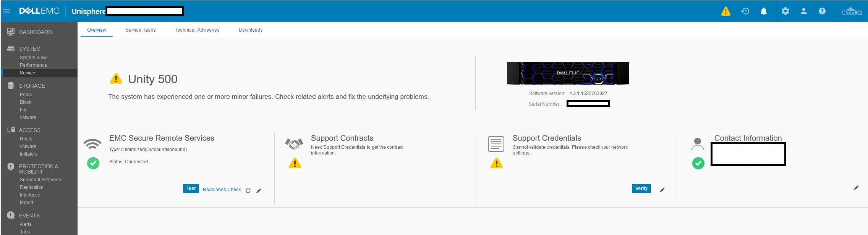Edit EMC Secure Remote Services pencil icon
This screenshot has height=235, width=868.
tap(259, 190)
